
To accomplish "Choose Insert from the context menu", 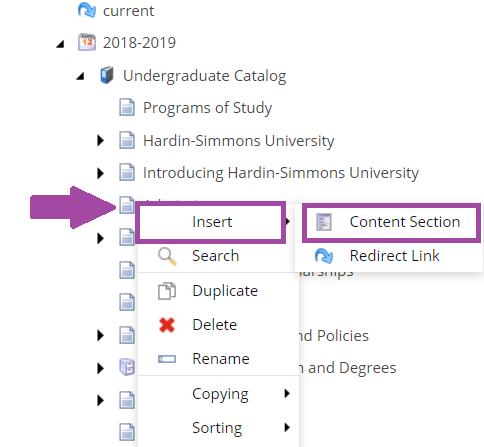I will (211, 222).
